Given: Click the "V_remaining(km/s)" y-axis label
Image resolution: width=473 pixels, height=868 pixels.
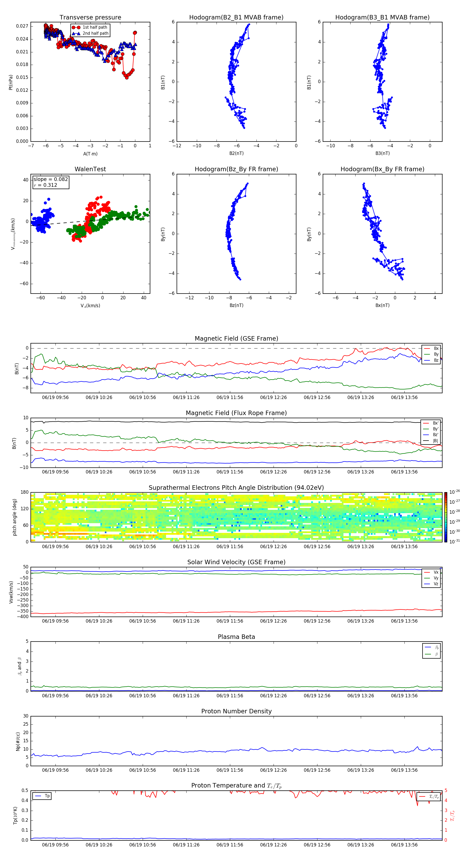Looking at the screenshot, I should pyautogui.click(x=13, y=234).
